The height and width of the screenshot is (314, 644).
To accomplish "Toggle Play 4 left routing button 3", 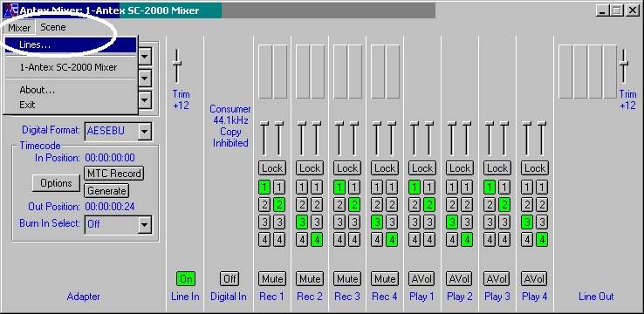I will pos(527,222).
